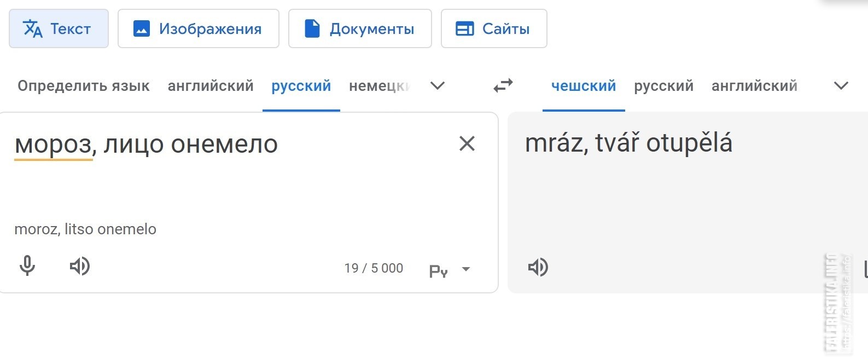Click the source text мороз, лицо онемело

tap(146, 145)
